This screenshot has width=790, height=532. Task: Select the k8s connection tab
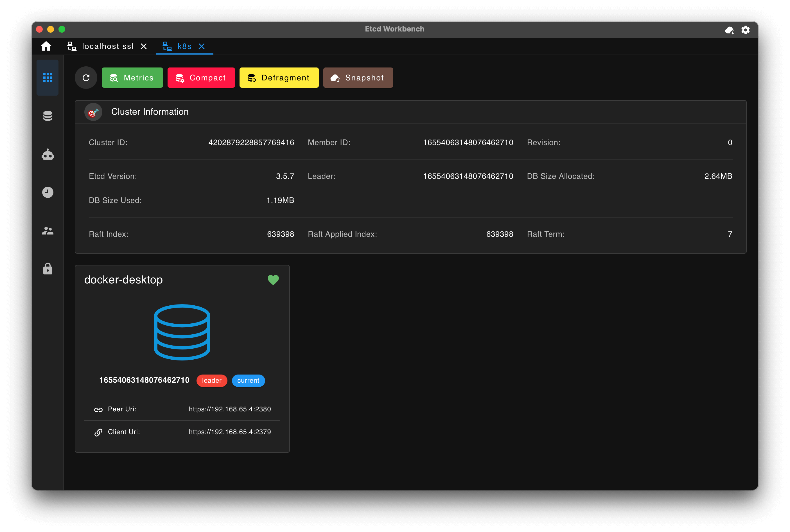pyautogui.click(x=177, y=46)
